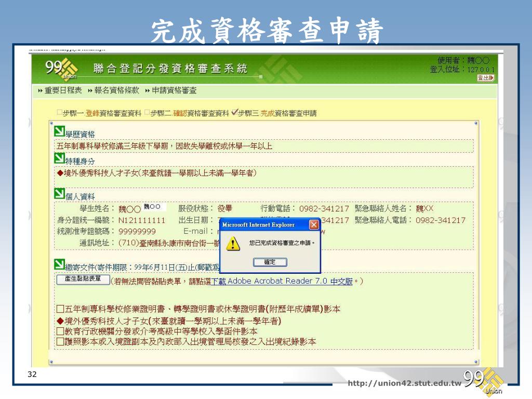This screenshot has height=399, width=532.
Task: Open the 重要日程表 menu
Action: [x=63, y=90]
